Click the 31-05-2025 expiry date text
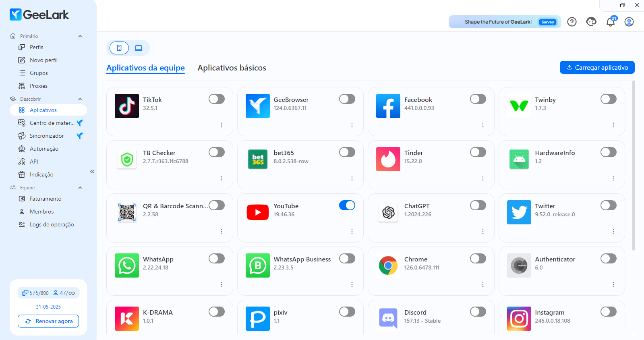The height and width of the screenshot is (340, 644). (48, 307)
